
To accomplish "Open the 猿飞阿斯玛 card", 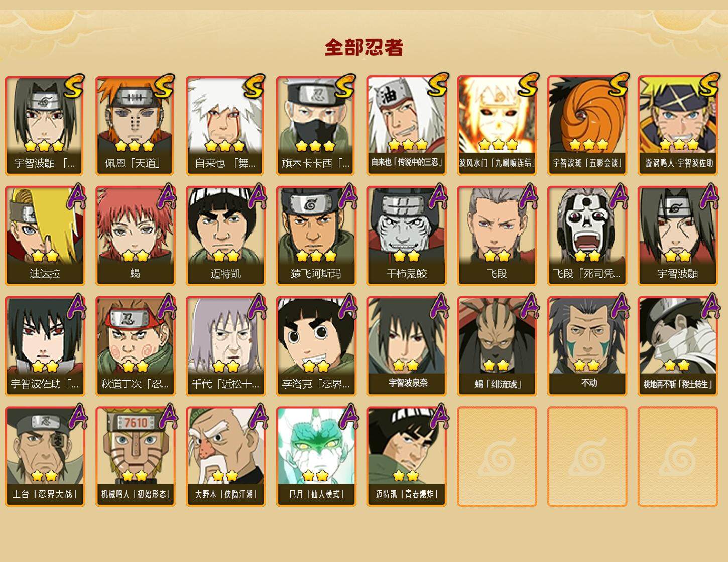I will (x=316, y=236).
